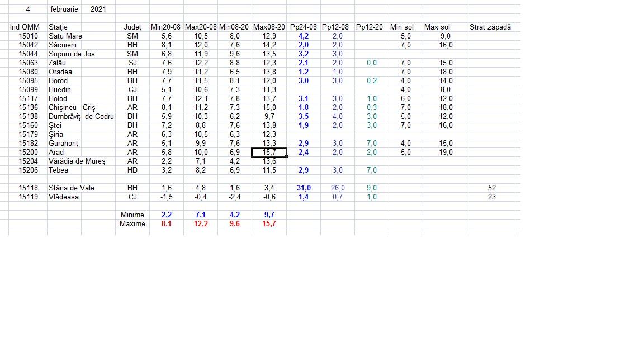Image resolution: width=644 pixels, height=362 pixels.
Task: Click the 'Zalău' station cell
Action: pyautogui.click(x=64, y=63)
